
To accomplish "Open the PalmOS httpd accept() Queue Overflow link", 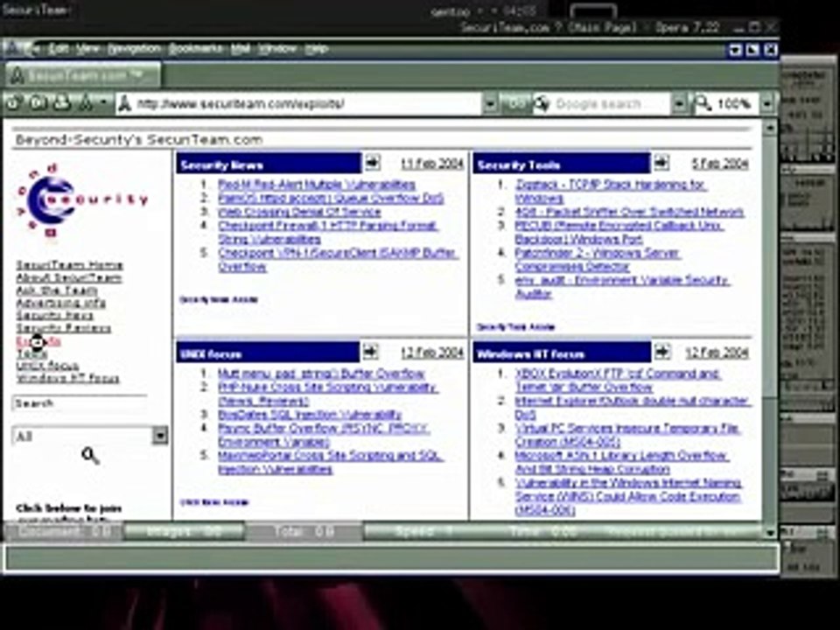I will pos(331,199).
